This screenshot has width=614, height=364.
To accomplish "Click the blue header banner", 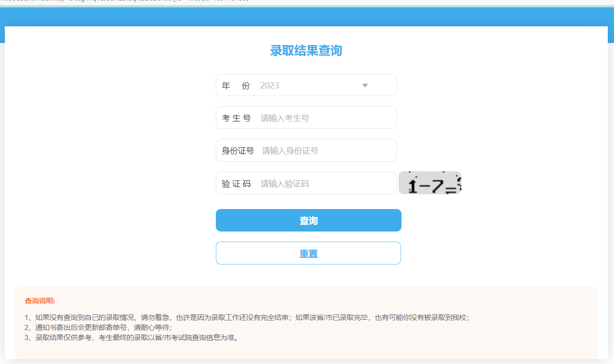I will click(x=306, y=17).
